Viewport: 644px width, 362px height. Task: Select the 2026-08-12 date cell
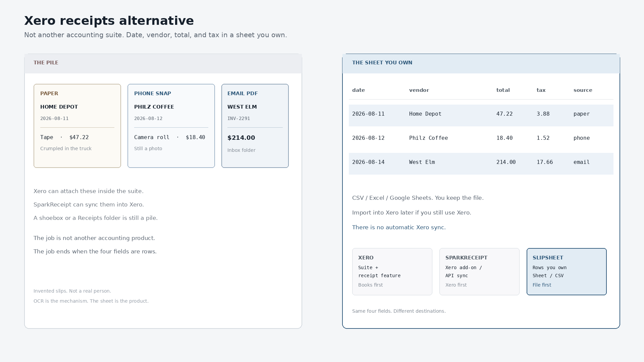coord(368,138)
